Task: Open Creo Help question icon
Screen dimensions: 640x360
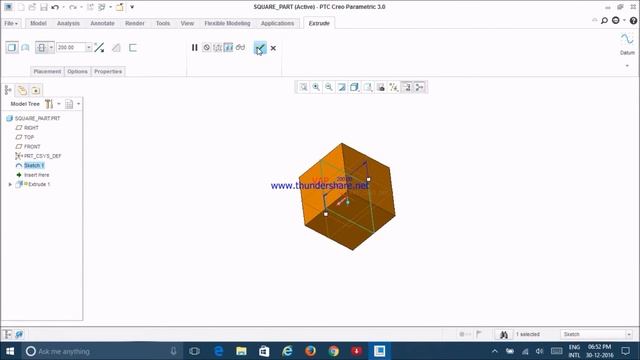Action: (x=633, y=20)
